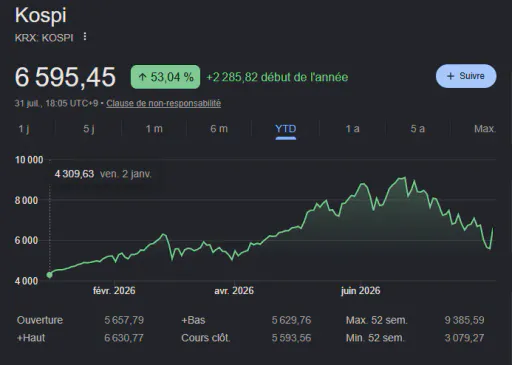Click the Ouverture value 5 657,79
This screenshot has height=365, width=512.
click(x=124, y=320)
